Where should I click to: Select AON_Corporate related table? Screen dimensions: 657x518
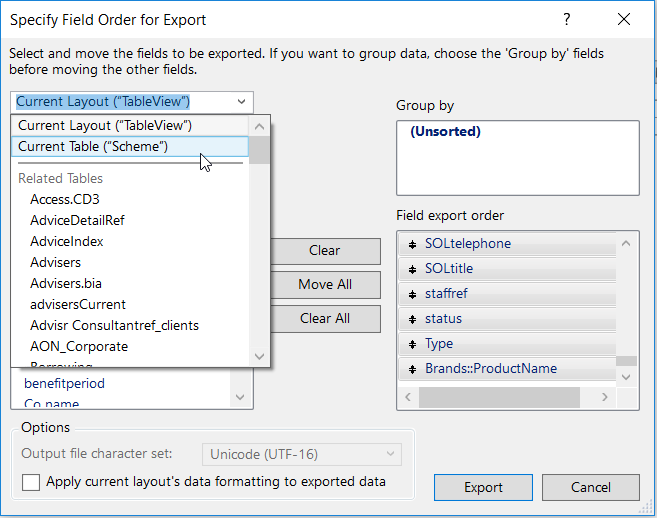click(x=79, y=346)
